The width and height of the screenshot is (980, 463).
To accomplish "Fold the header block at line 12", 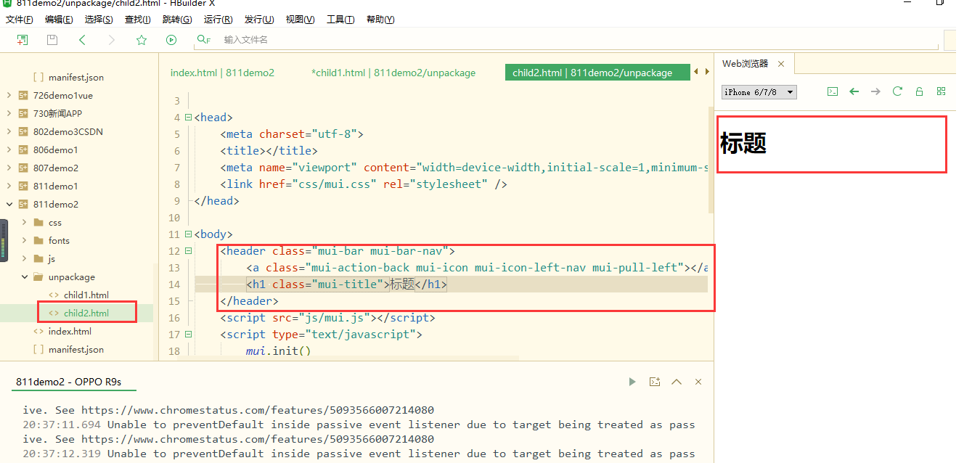I will [x=189, y=251].
